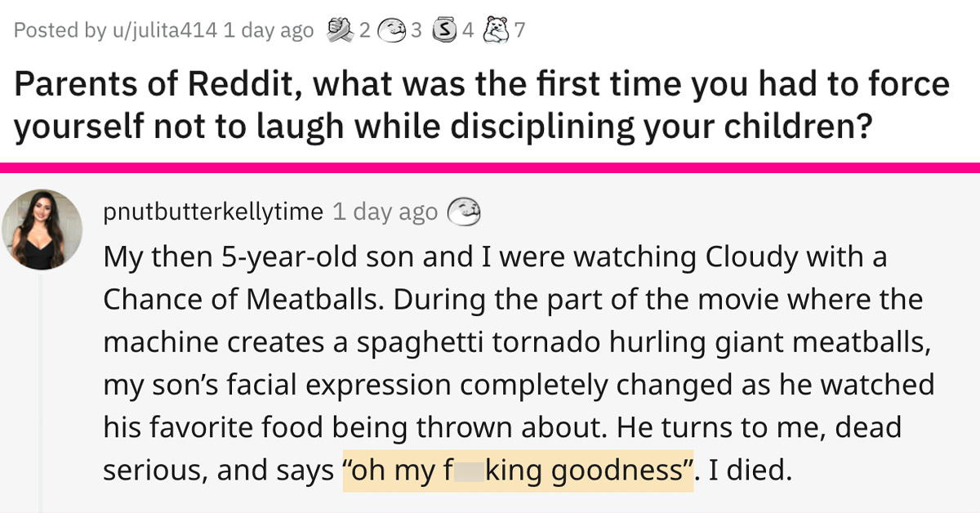Screen dimensions: 980x513
Task: Open the pnutbutterkellytime user profile
Action: [x=213, y=212]
